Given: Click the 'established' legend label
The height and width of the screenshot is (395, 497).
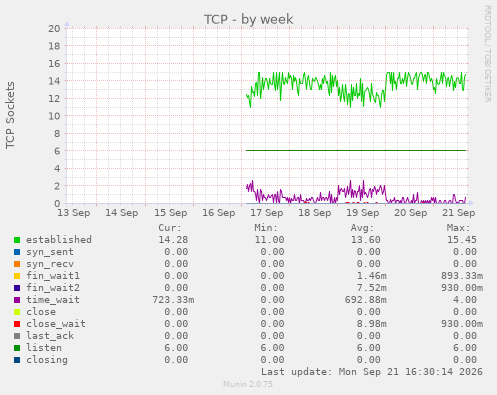Looking at the screenshot, I should pyautogui.click(x=59, y=240).
